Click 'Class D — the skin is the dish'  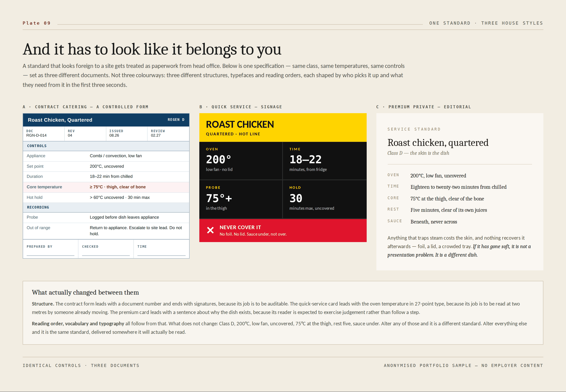[418, 153]
